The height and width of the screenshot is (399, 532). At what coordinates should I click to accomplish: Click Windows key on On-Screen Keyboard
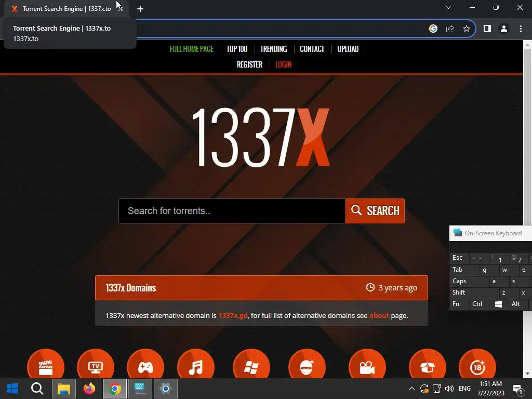498,304
